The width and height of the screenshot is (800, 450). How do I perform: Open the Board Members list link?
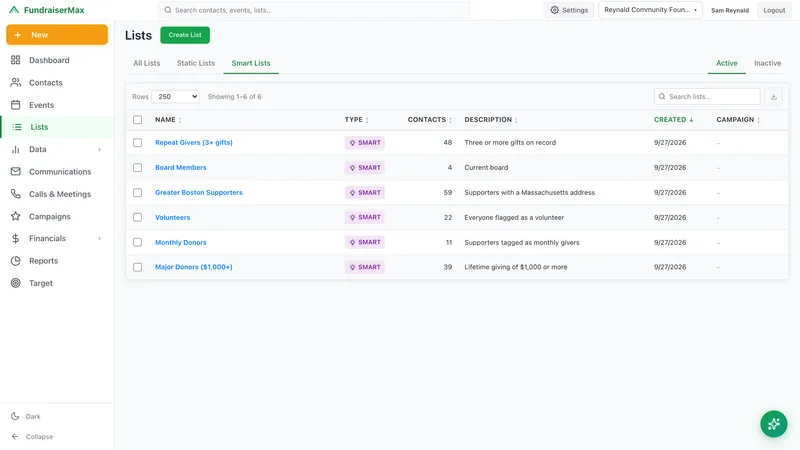181,168
